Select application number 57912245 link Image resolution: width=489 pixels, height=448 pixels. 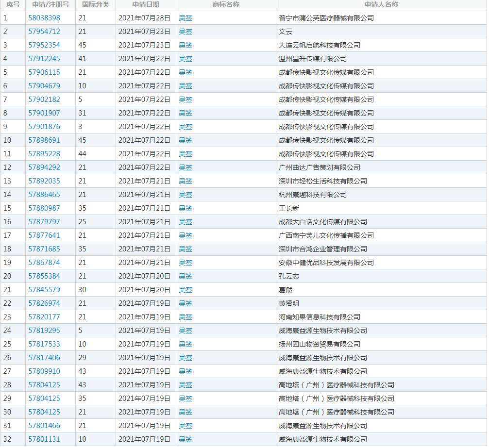pos(44,59)
